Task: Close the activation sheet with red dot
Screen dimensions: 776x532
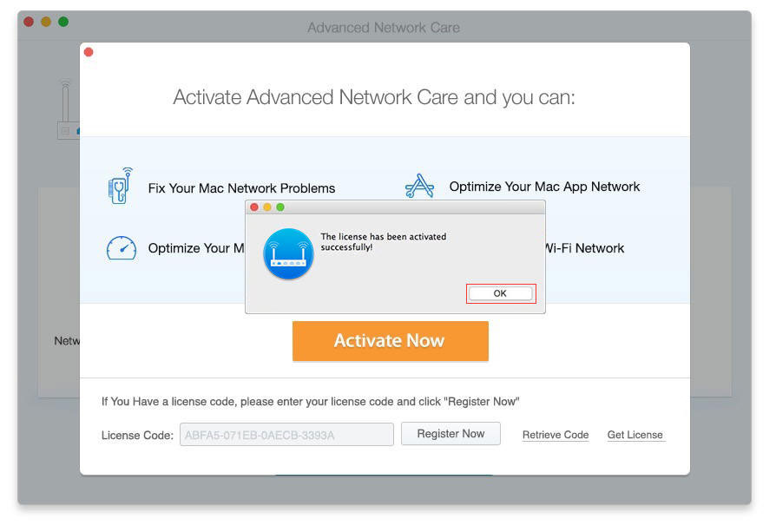Action: (89, 52)
